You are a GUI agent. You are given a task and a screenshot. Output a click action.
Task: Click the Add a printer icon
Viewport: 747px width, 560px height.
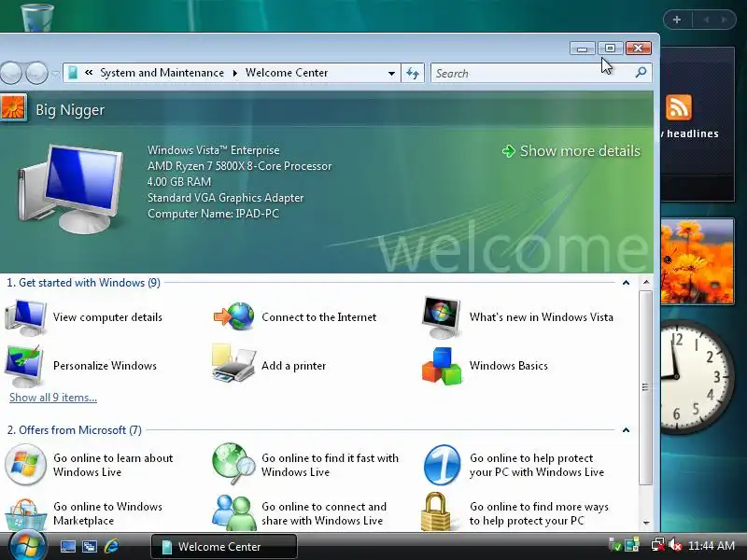coord(233,364)
